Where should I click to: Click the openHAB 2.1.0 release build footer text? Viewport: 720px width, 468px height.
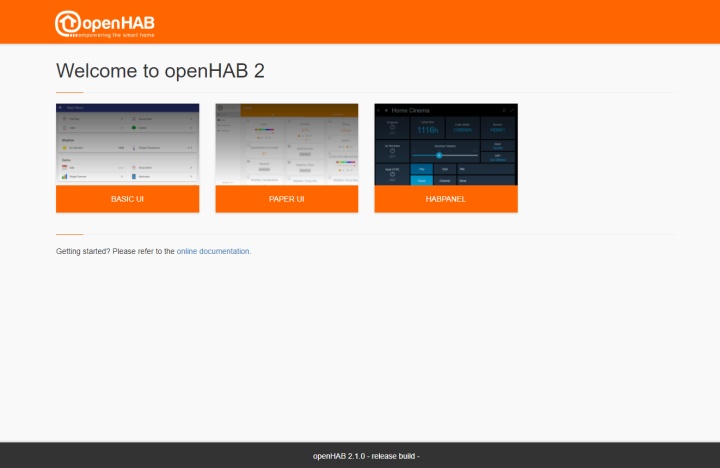366,456
